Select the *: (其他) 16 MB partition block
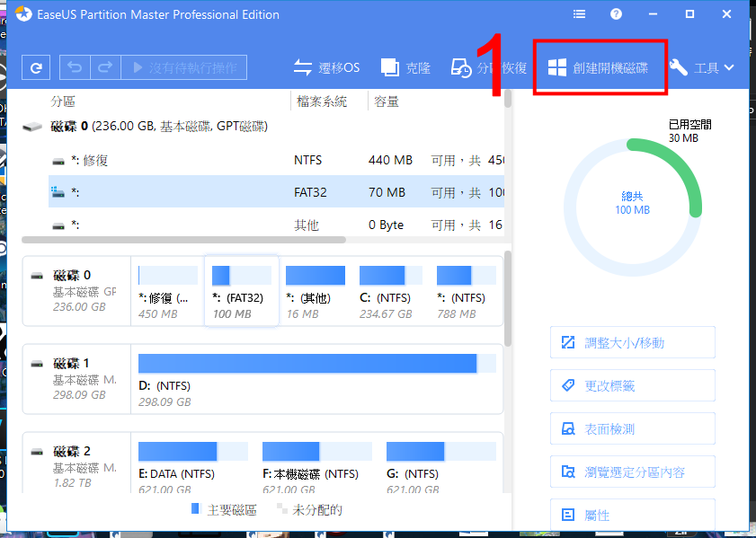Viewport: 756px width, 538px height. 316,292
